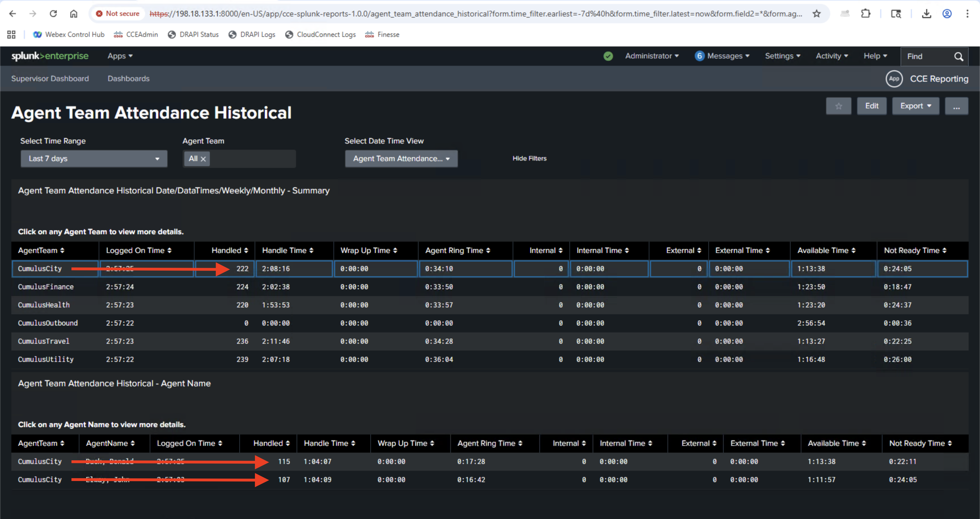Open browser extensions puzzle icon
The width and height of the screenshot is (980, 519).
865,14
